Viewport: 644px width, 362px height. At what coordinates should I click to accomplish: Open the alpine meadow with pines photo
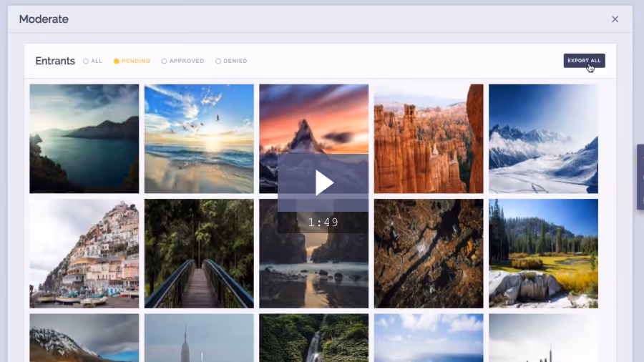tap(543, 254)
